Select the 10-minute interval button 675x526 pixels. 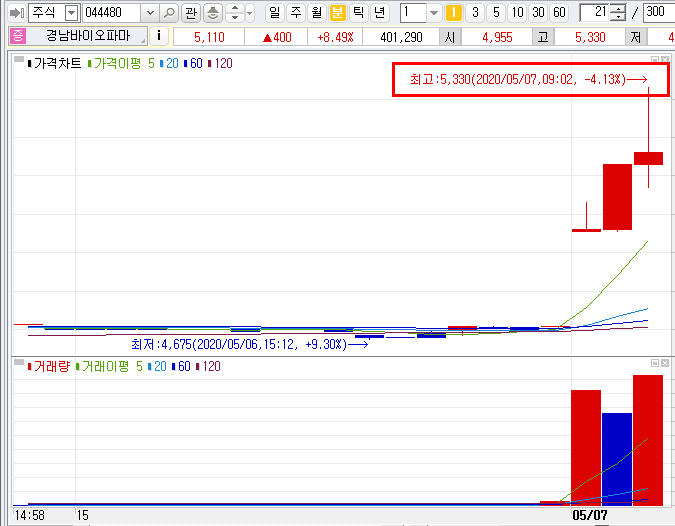tap(517, 13)
